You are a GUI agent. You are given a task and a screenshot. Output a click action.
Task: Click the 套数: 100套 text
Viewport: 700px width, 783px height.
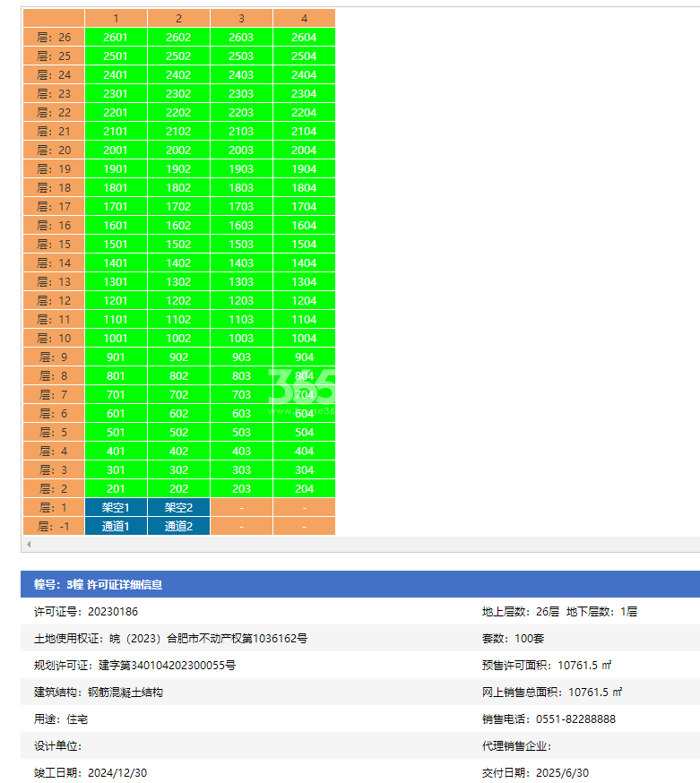pyautogui.click(x=514, y=639)
